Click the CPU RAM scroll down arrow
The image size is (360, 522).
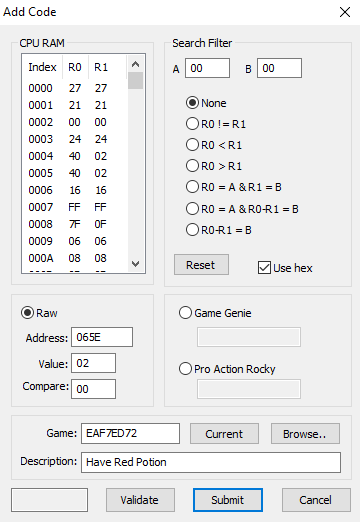pos(135,264)
